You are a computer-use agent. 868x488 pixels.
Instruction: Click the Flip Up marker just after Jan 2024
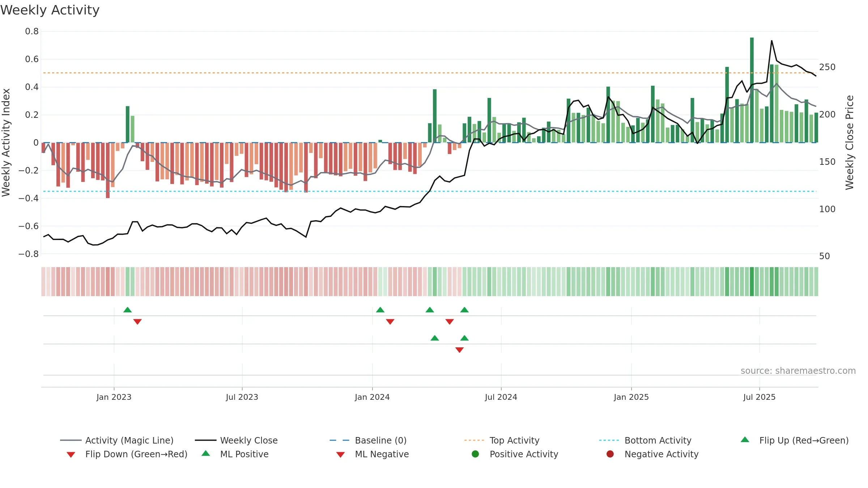[x=380, y=310]
